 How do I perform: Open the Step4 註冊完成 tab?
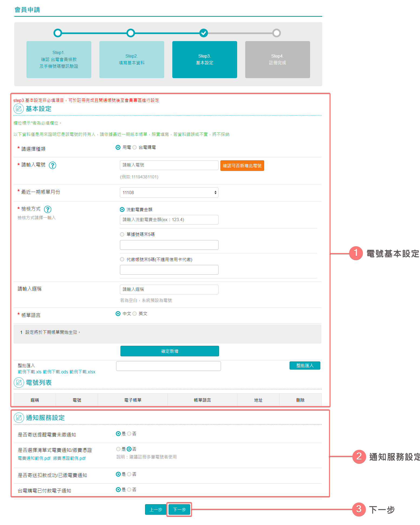278,59
